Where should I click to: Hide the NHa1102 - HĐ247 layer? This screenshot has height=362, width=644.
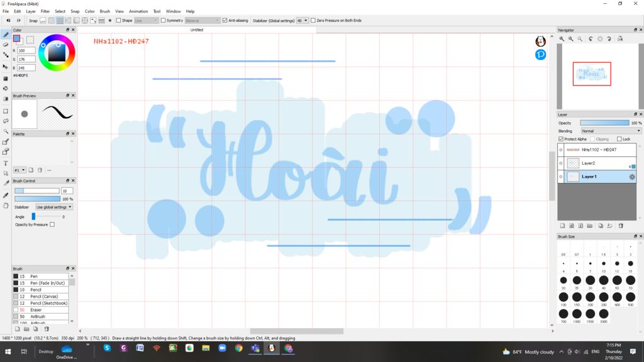pos(560,150)
